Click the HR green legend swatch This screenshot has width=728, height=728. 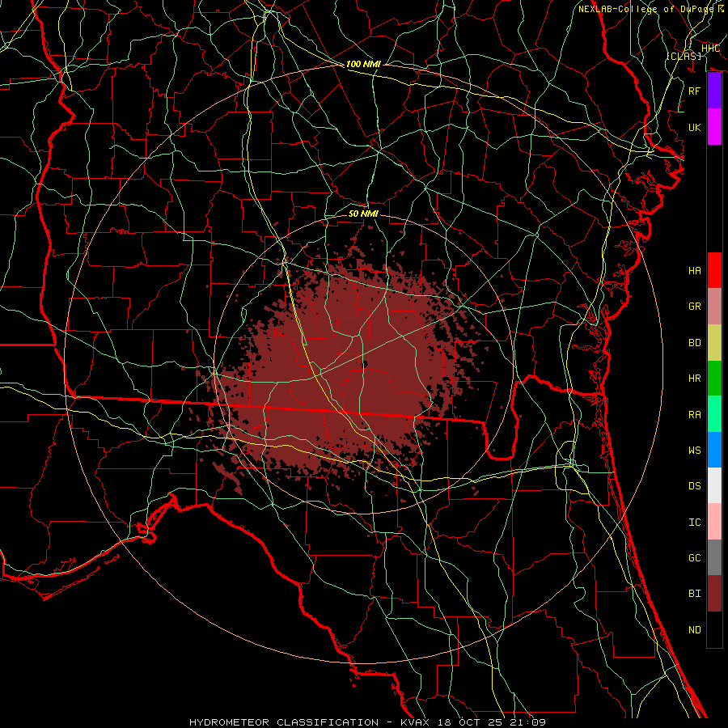pos(714,378)
